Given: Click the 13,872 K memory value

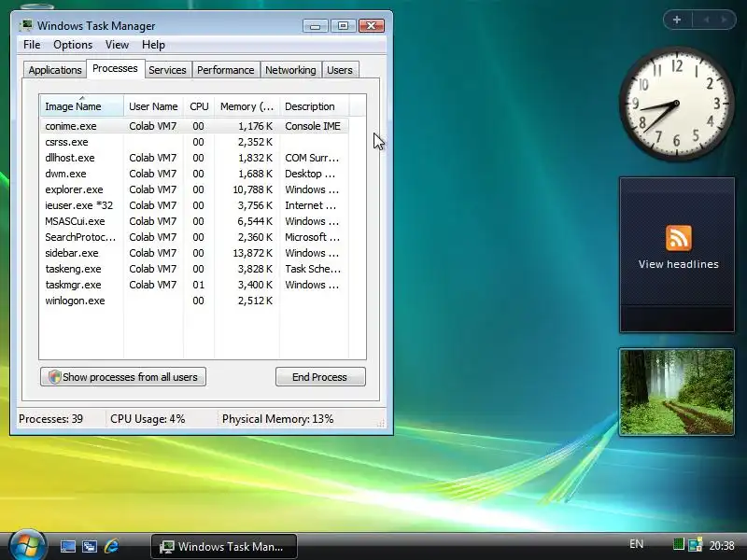Looking at the screenshot, I should click(x=252, y=253).
